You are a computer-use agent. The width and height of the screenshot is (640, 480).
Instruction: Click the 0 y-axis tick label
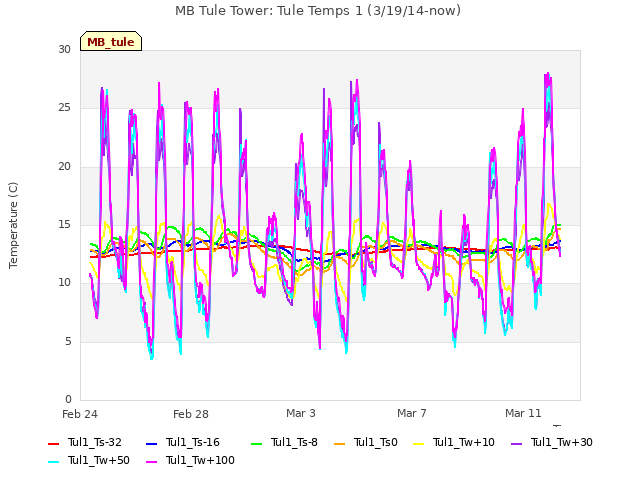pyautogui.click(x=68, y=399)
